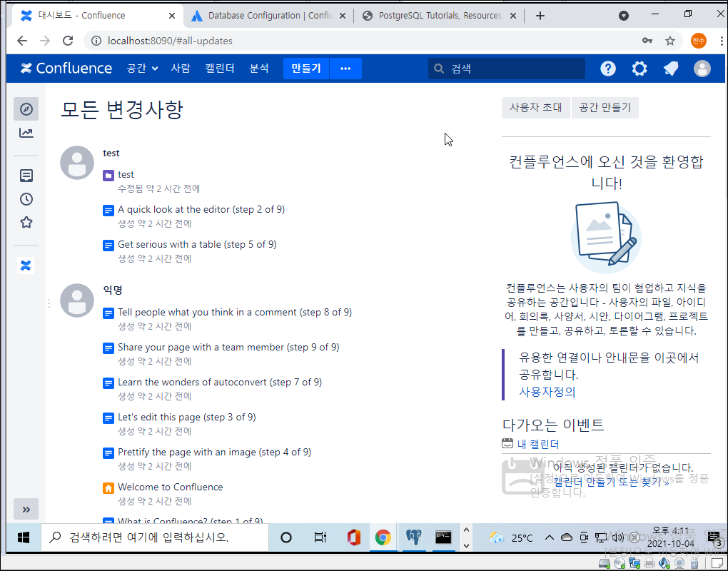
Task: Open A quick look at the editor page
Action: (201, 209)
